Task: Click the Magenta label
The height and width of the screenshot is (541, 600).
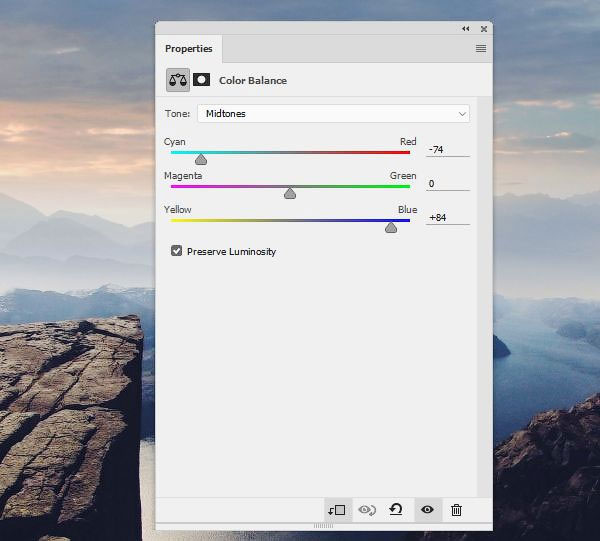Action: point(183,176)
